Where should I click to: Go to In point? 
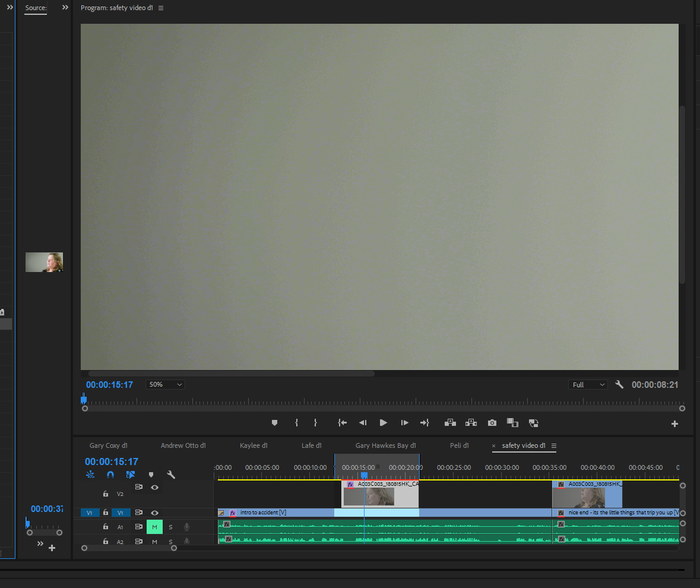tap(343, 423)
